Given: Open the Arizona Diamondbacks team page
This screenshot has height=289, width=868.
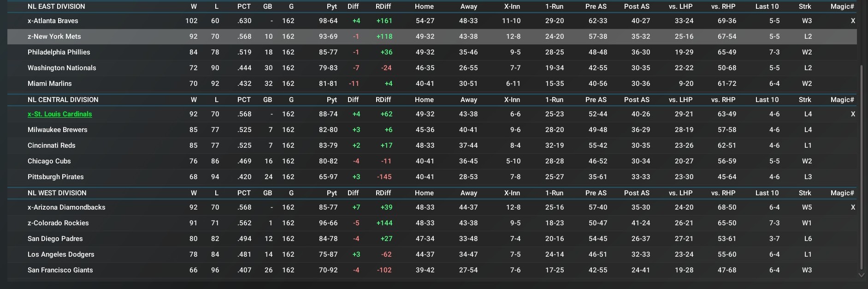Looking at the screenshot, I should pyautogui.click(x=66, y=207).
